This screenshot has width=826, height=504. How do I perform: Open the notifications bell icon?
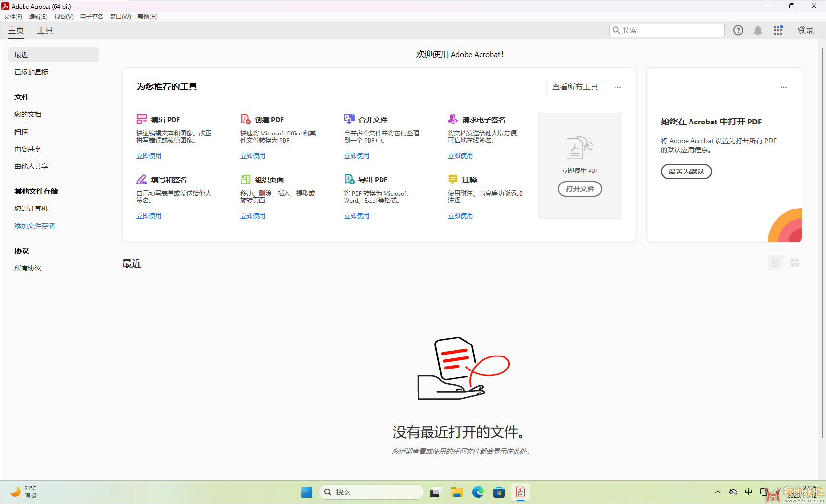click(758, 30)
